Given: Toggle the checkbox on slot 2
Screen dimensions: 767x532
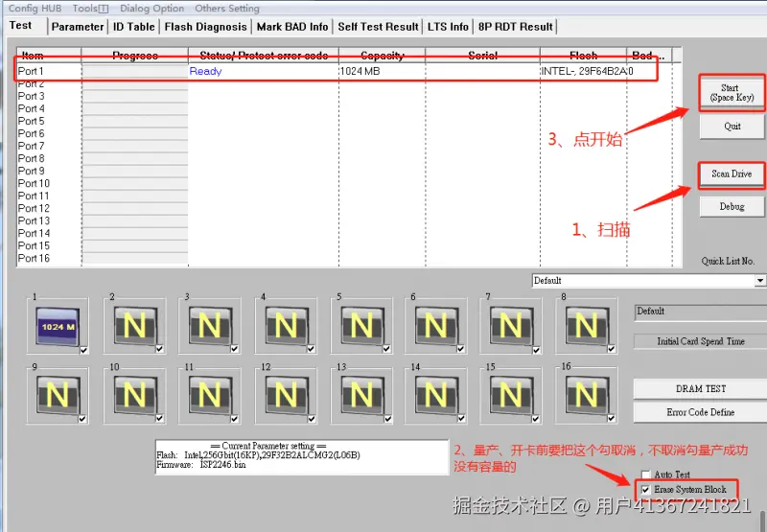Looking at the screenshot, I should click(159, 349).
